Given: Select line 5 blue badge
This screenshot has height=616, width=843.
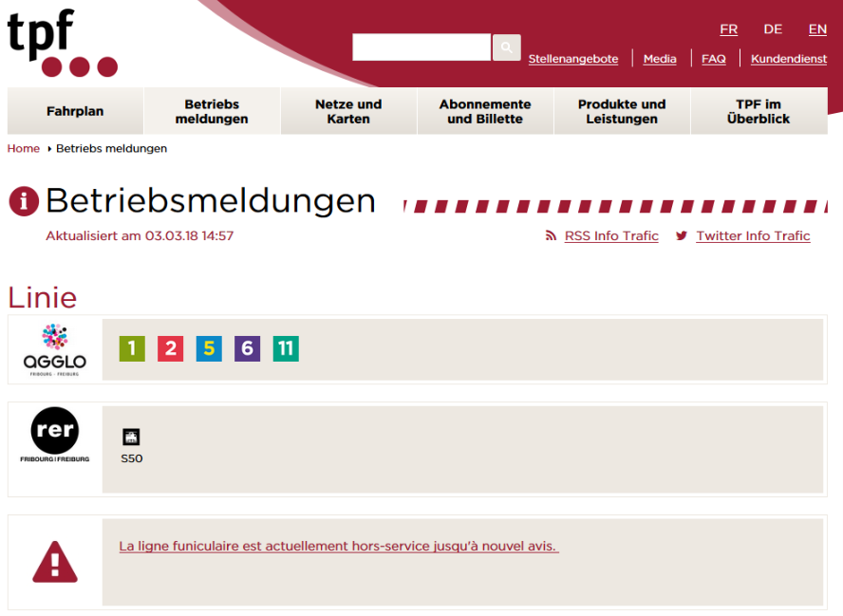Looking at the screenshot, I should coord(209,348).
